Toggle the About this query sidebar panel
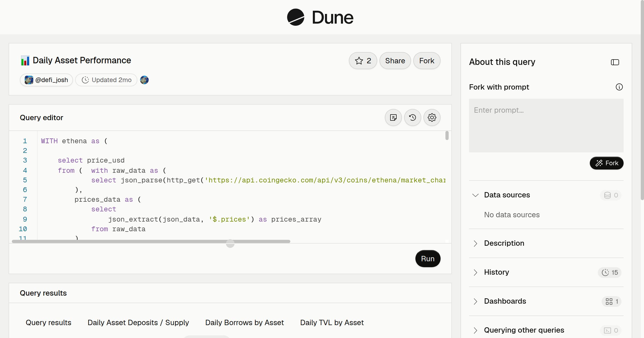 (x=615, y=62)
